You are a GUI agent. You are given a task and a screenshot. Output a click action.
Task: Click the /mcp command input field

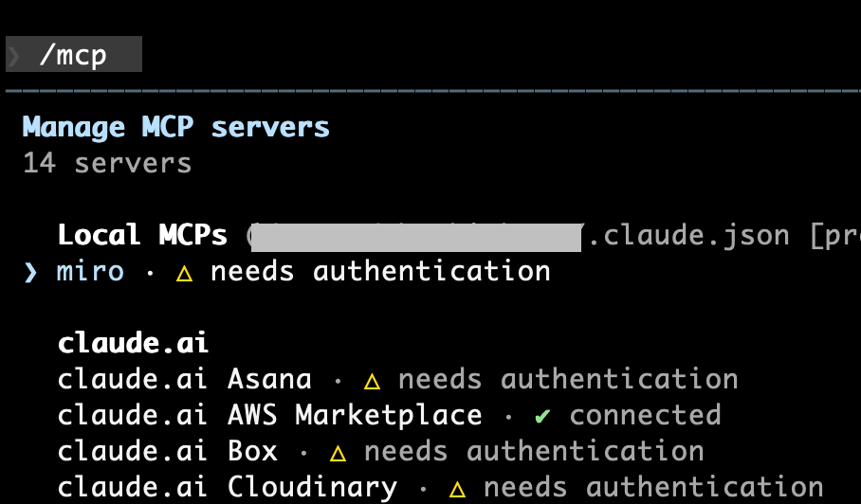point(73,56)
